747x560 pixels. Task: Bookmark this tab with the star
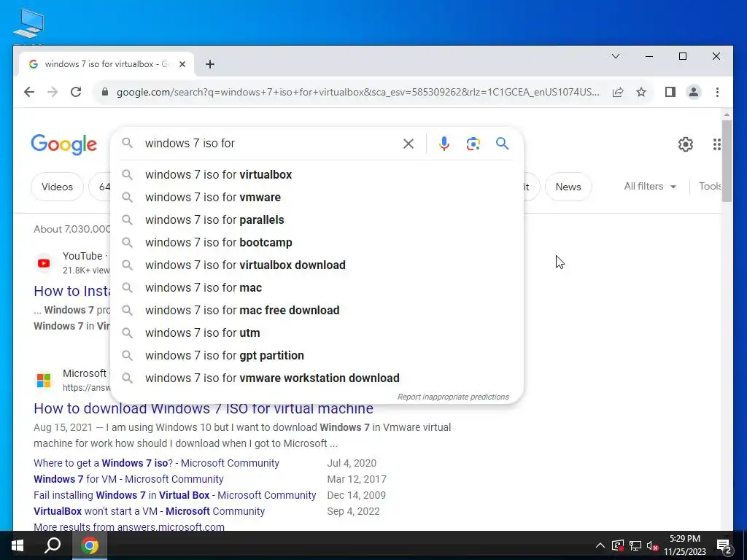pos(641,92)
